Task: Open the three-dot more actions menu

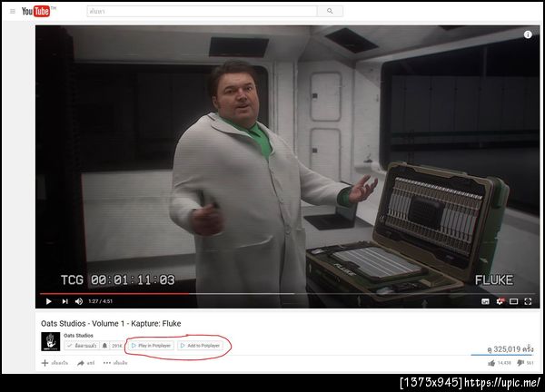Action: [115, 363]
